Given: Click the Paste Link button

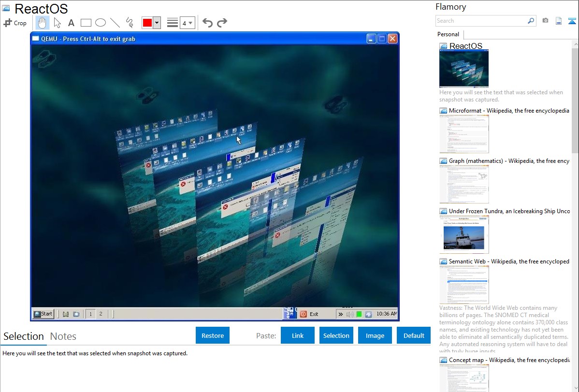Looking at the screenshot, I should click(298, 335).
